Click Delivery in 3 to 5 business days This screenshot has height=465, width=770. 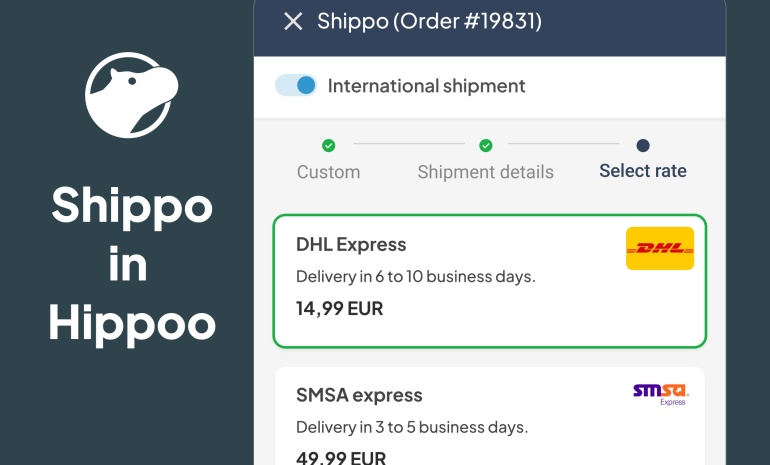click(x=412, y=427)
